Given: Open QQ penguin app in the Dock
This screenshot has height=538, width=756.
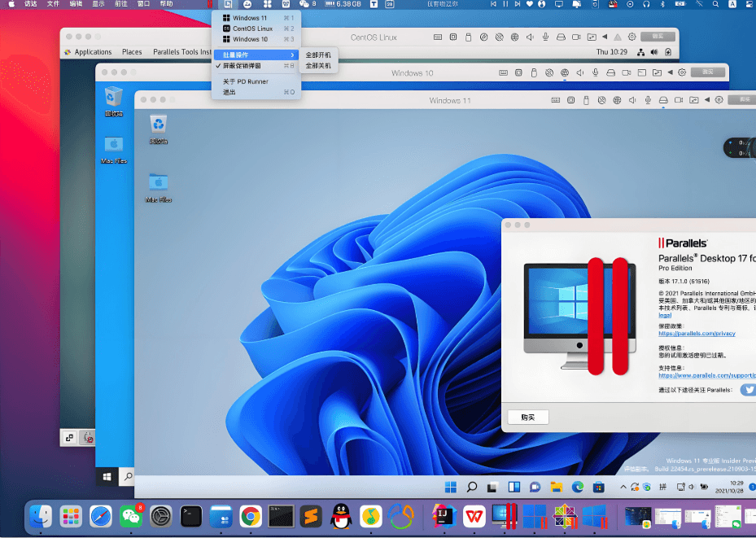Looking at the screenshot, I should click(341, 517).
